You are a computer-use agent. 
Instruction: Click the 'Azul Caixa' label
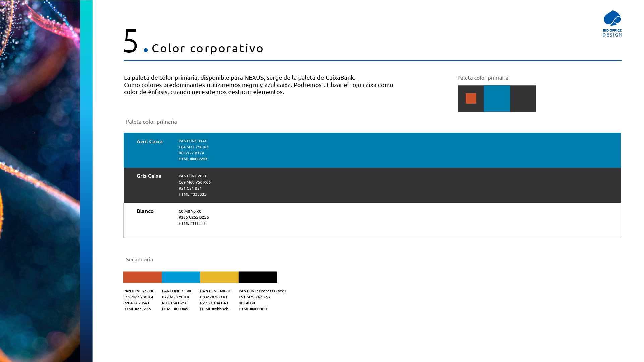coord(150,142)
